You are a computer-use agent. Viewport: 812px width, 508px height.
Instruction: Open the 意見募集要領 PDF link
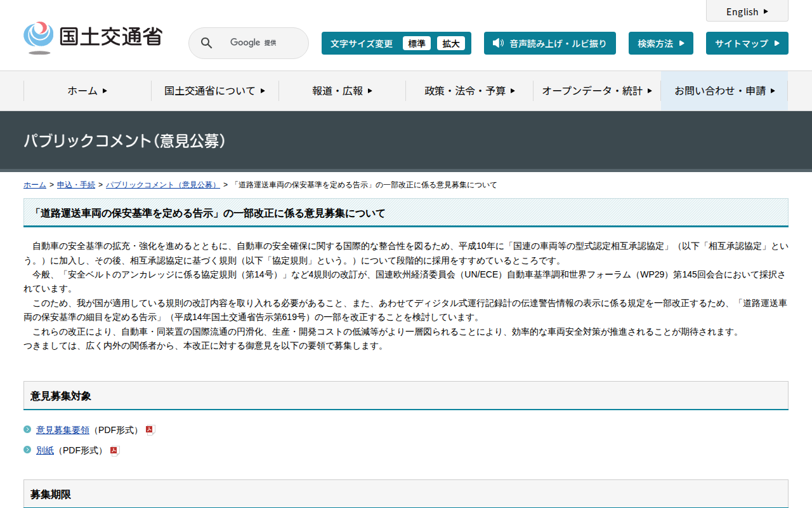63,430
